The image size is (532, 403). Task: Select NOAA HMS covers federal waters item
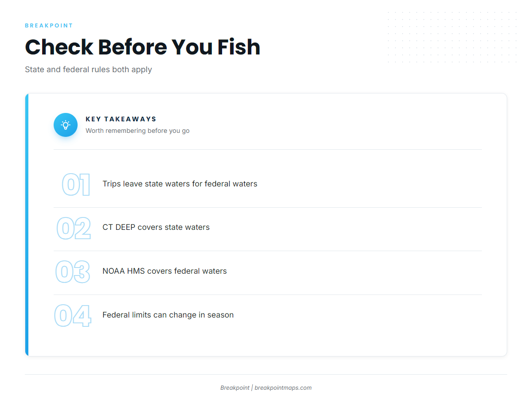click(164, 271)
